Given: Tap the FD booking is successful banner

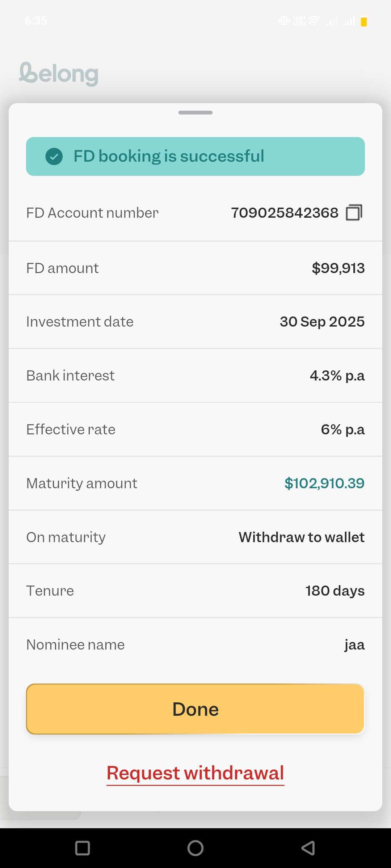Looking at the screenshot, I should coord(195,156).
